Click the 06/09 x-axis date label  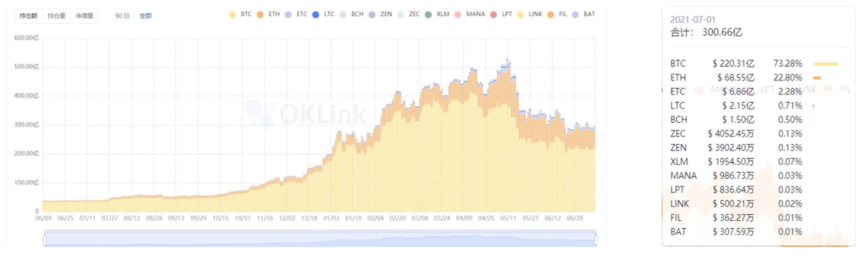tap(43, 218)
